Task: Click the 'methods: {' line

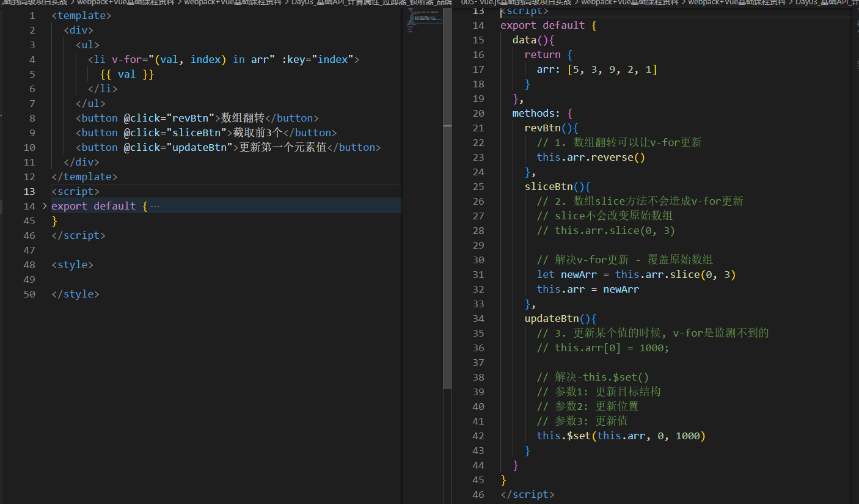Action: click(543, 113)
